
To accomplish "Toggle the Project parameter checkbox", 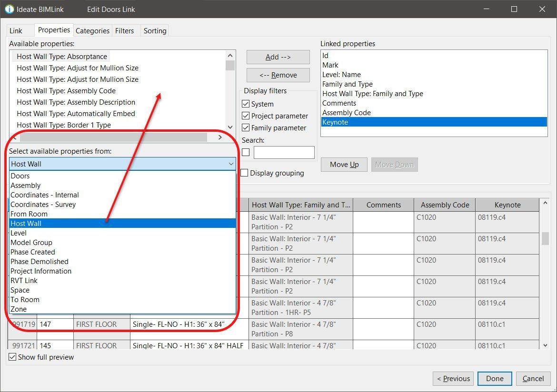I will (246, 116).
